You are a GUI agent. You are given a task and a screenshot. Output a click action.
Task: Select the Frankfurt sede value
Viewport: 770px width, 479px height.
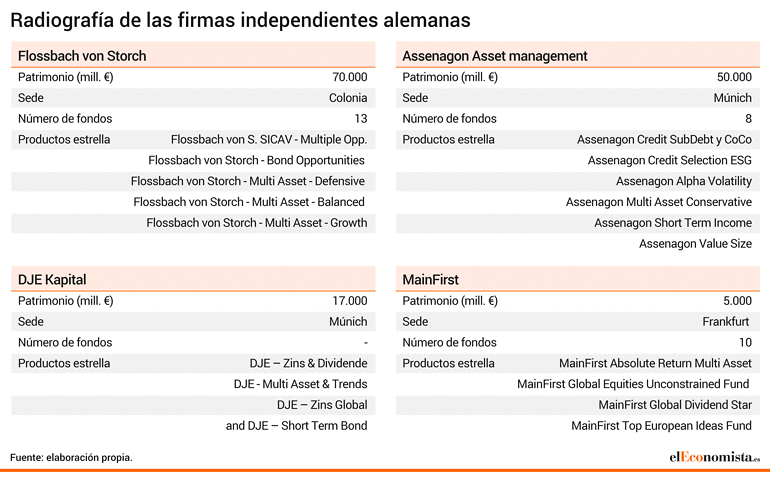(725, 321)
